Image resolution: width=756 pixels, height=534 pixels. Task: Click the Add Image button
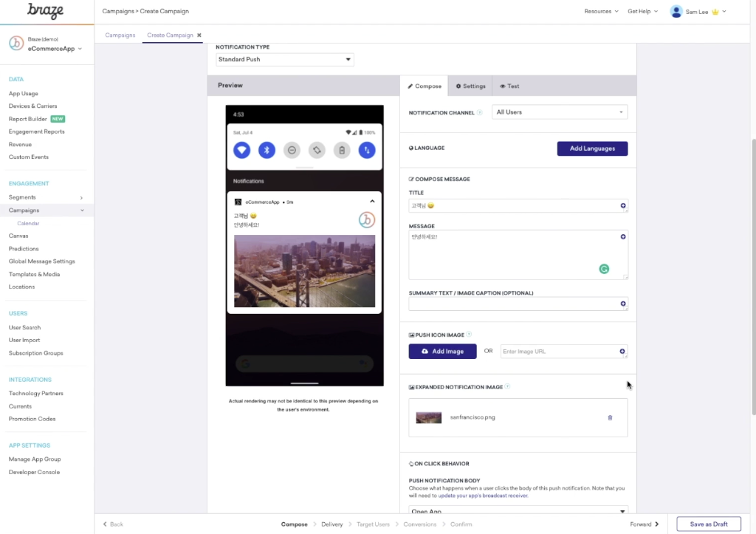(443, 351)
